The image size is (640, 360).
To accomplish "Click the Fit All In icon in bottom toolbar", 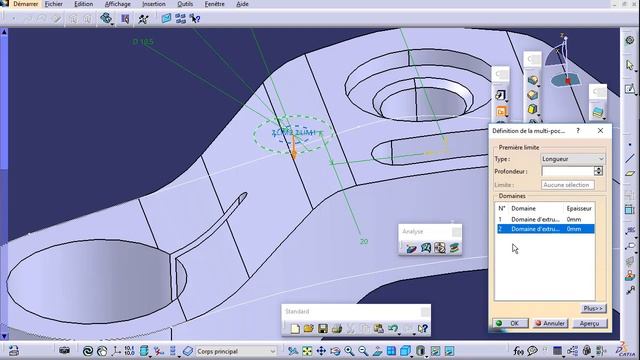I will [x=307, y=351].
